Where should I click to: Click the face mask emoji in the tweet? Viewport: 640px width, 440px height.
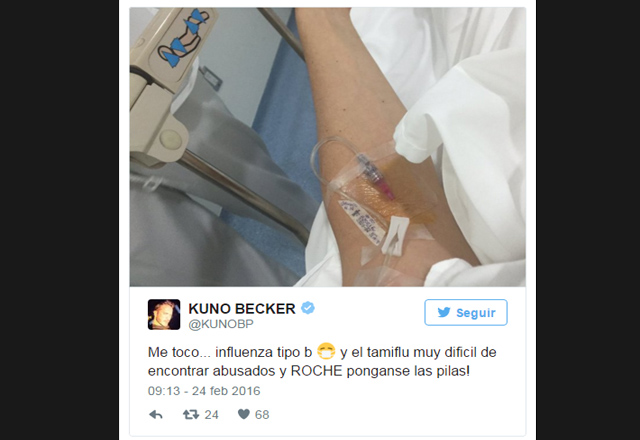pyautogui.click(x=326, y=351)
